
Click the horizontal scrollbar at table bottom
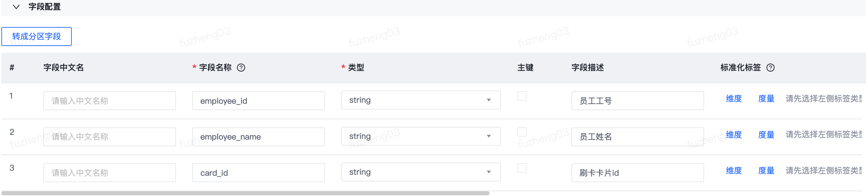pos(245,193)
